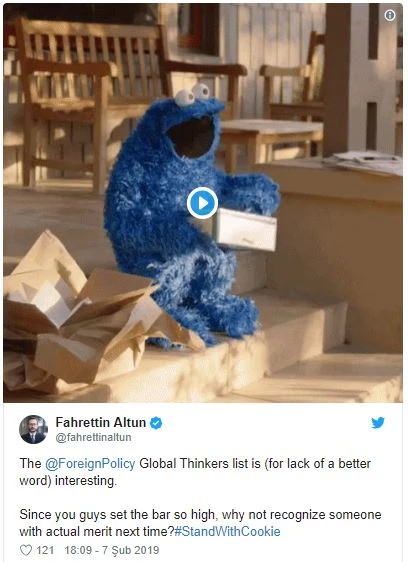
Task: Click the 'Global Thinkers list' tweet sentence
Action: point(195,472)
